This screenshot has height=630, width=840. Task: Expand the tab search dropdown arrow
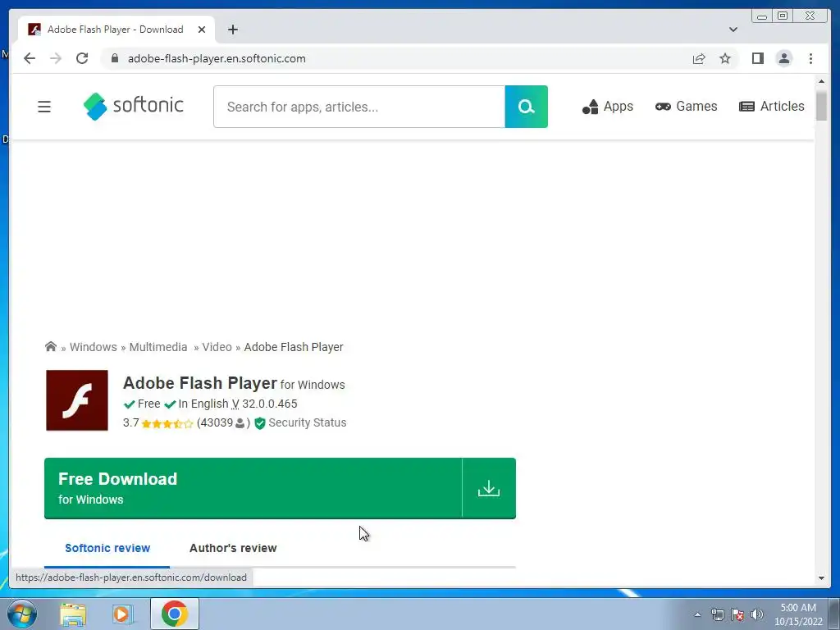point(733,30)
